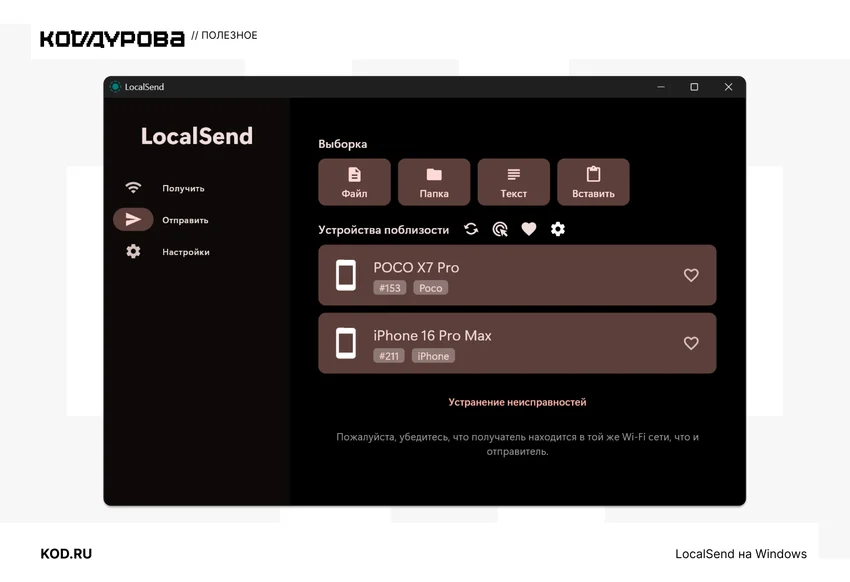Click the #211 tag on iPhone
Image resolution: width=850 pixels, height=582 pixels.
coord(389,356)
